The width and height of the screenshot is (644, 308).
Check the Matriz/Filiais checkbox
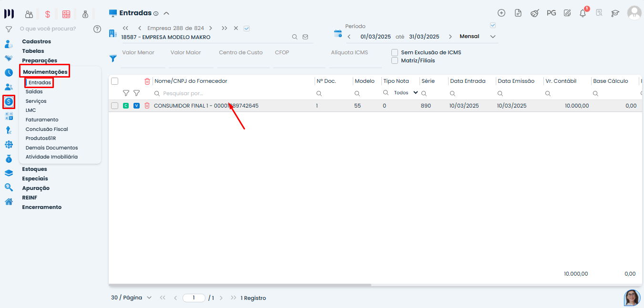coord(395,60)
